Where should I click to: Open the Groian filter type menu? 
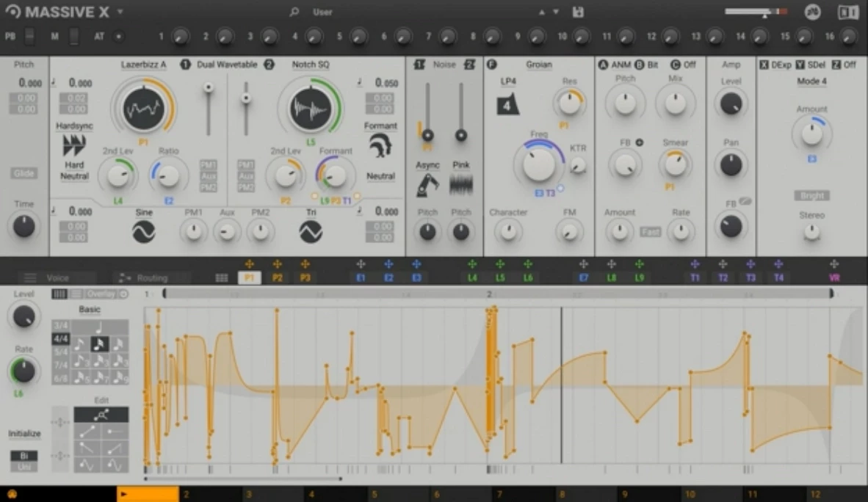(538, 65)
